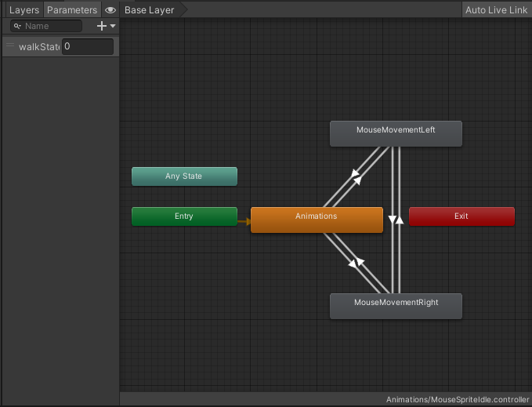Toggle the eye visibility icon beside Parameters
This screenshot has width=532, height=407.
pyautogui.click(x=110, y=10)
